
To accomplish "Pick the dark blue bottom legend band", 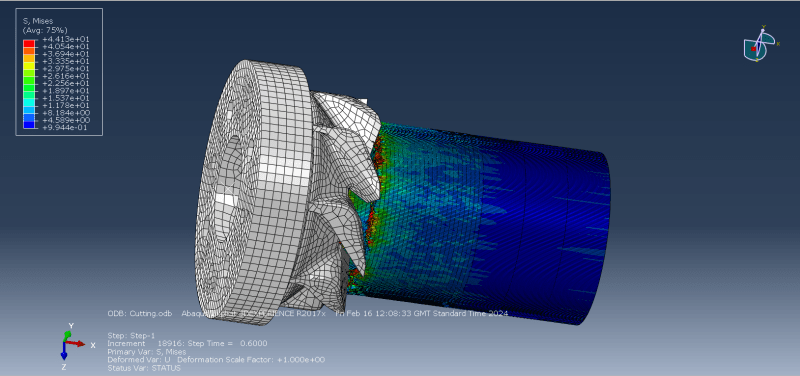I will [x=29, y=124].
